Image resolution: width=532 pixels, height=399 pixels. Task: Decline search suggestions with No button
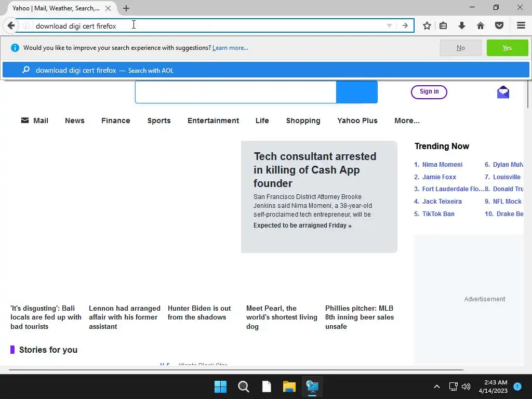pyautogui.click(x=460, y=48)
